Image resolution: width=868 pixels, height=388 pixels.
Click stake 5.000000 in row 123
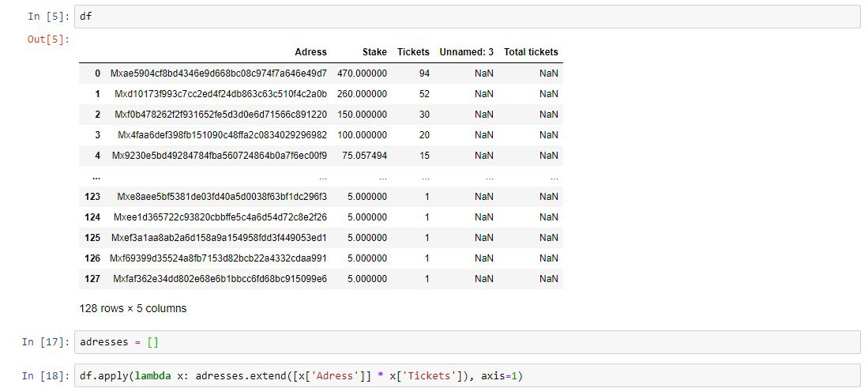point(367,197)
